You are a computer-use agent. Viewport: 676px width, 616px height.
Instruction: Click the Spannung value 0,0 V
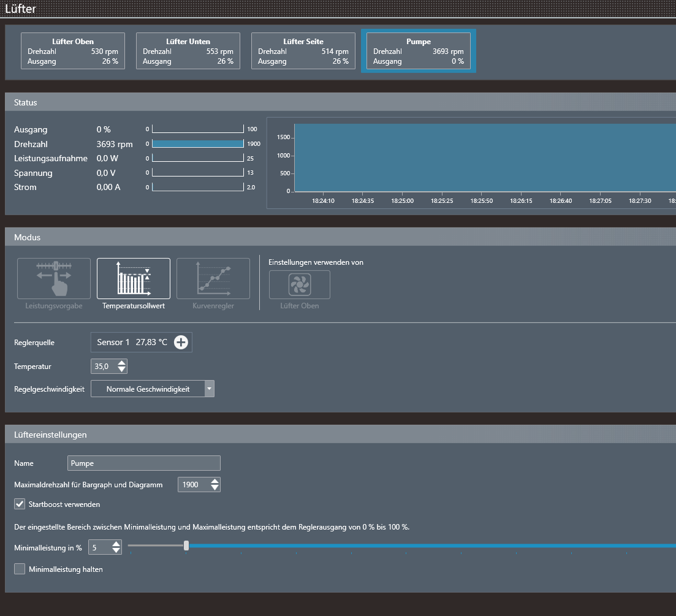[106, 173]
